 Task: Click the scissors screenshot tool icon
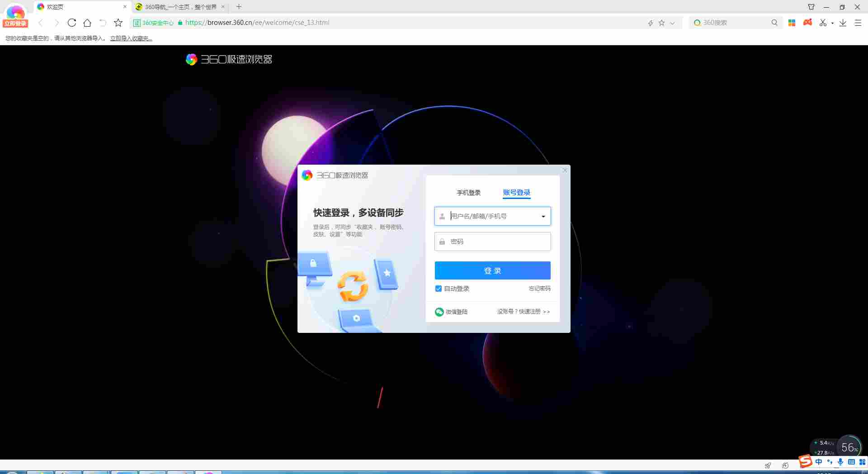(x=822, y=23)
